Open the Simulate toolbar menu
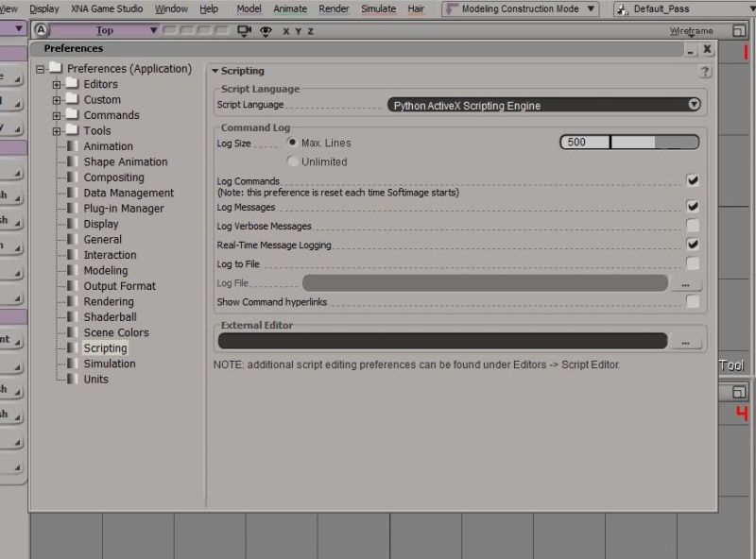 point(379,8)
